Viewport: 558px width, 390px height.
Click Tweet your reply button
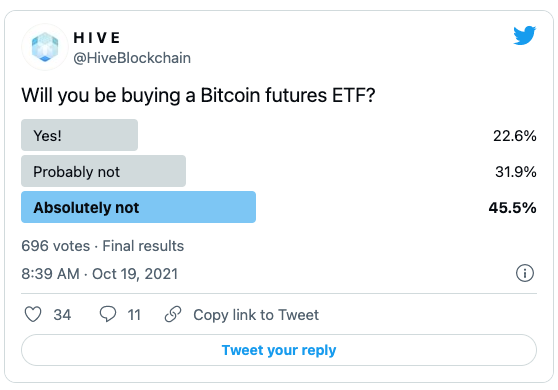[279, 350]
